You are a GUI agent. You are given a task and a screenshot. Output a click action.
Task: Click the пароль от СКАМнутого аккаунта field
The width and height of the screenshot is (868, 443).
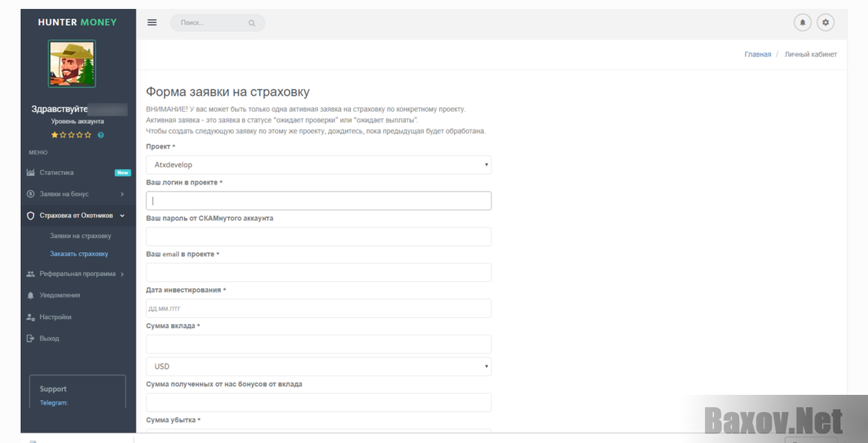(319, 236)
